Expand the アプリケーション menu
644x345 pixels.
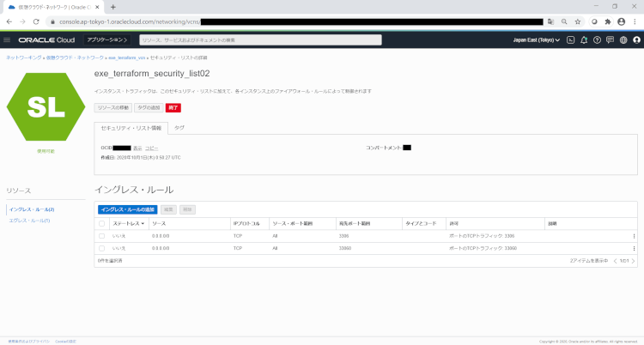(107, 39)
